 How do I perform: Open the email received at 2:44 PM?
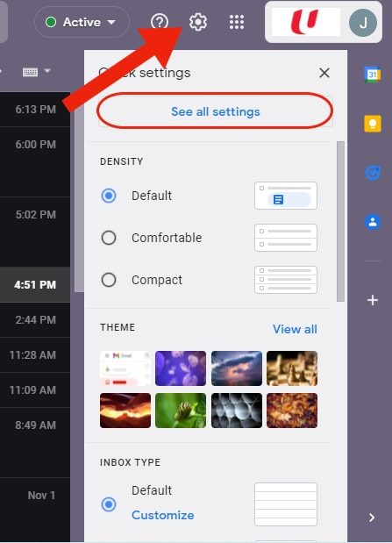click(35, 319)
